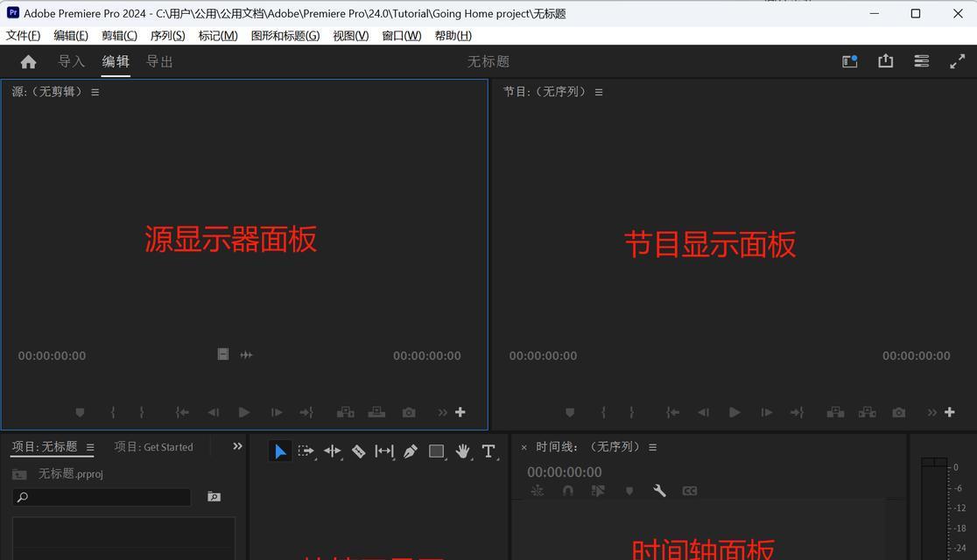Screen dimensions: 977x560
Task: Toggle Snap magnet in the timeline
Action: click(x=567, y=491)
